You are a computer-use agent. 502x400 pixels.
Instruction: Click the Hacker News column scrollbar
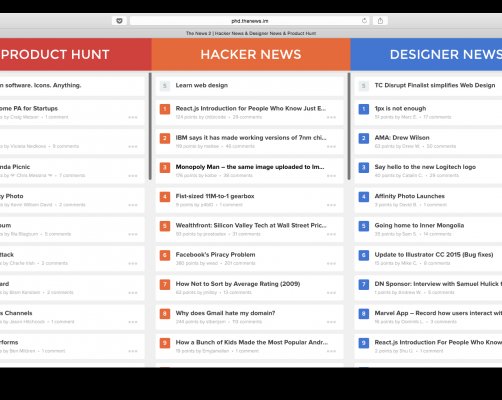349,126
